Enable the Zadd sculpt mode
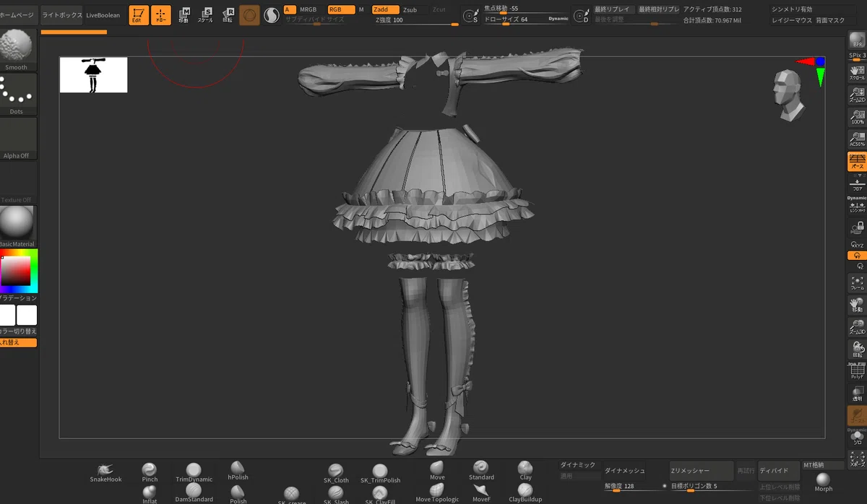 385,9
